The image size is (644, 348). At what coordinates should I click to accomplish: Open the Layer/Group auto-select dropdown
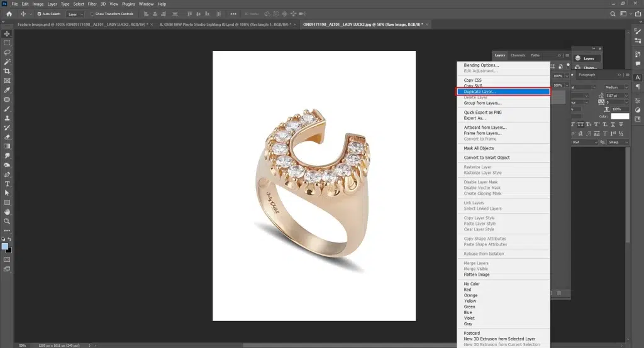pyautogui.click(x=75, y=13)
